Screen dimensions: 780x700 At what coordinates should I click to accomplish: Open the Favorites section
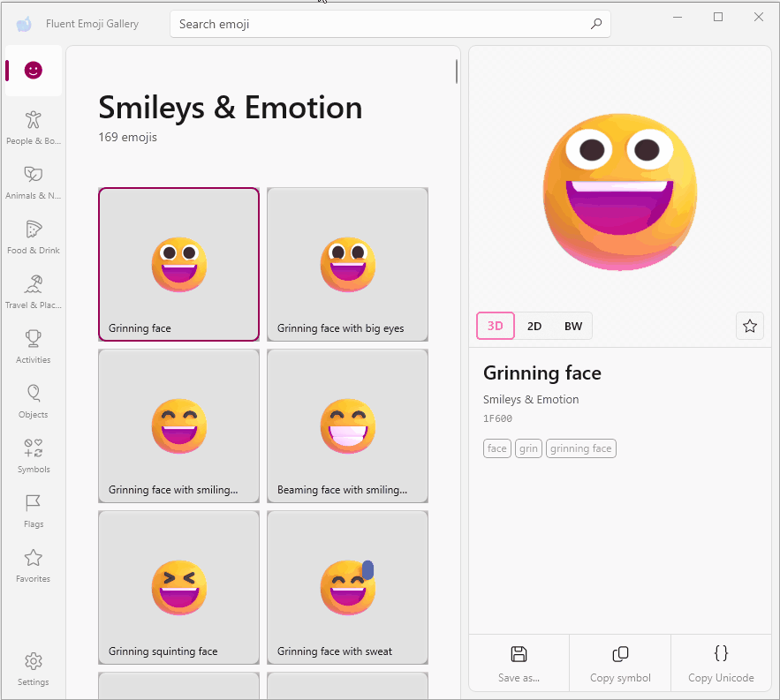point(34,564)
